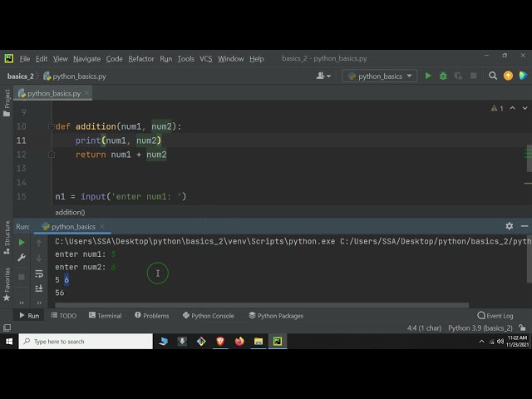The width and height of the screenshot is (532, 399).
Task: Open the Favorites tool window sidebar
Action: 7,284
